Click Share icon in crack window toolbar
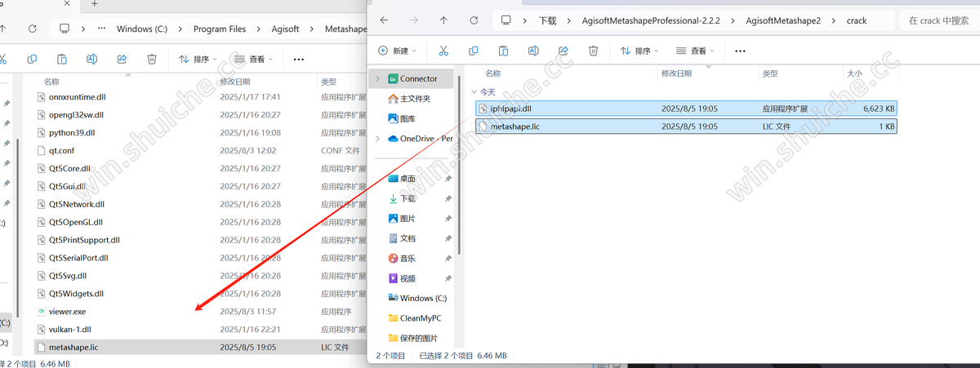The height and width of the screenshot is (368, 980). pos(563,51)
